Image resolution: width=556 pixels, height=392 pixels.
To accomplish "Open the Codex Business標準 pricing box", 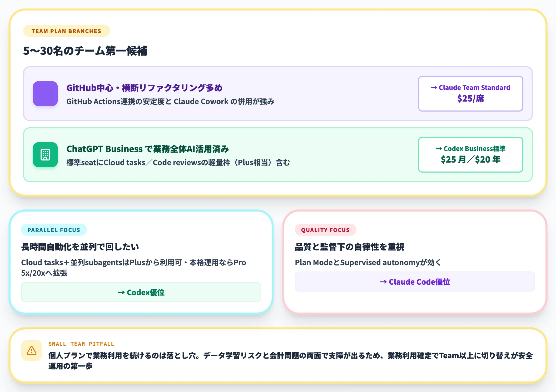I will point(470,155).
